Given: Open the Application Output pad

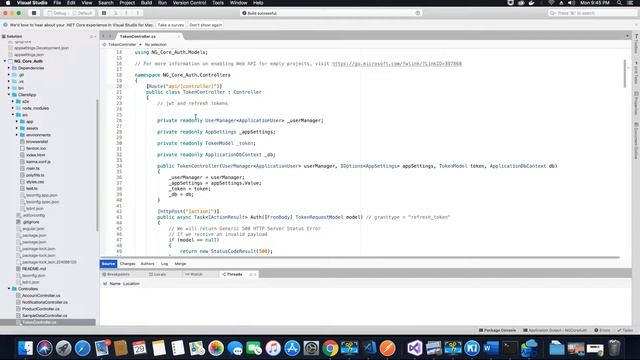Looking at the screenshot, I should click(555, 330).
